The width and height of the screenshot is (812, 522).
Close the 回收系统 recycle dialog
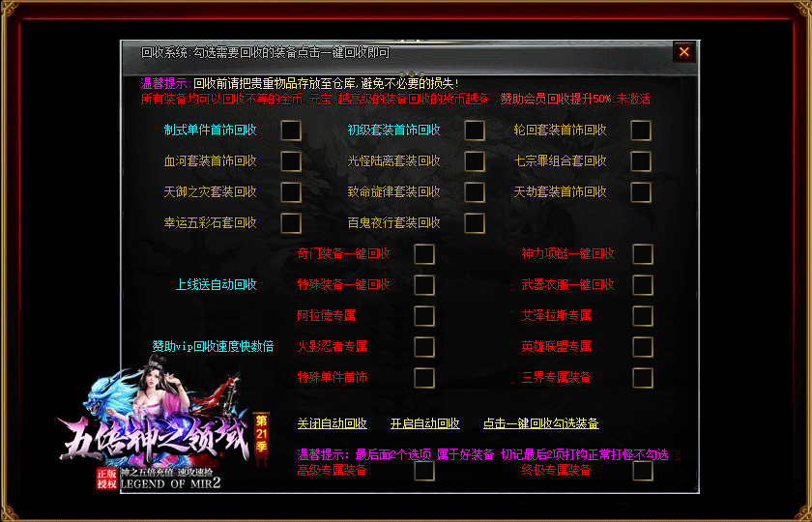pyautogui.click(x=684, y=52)
